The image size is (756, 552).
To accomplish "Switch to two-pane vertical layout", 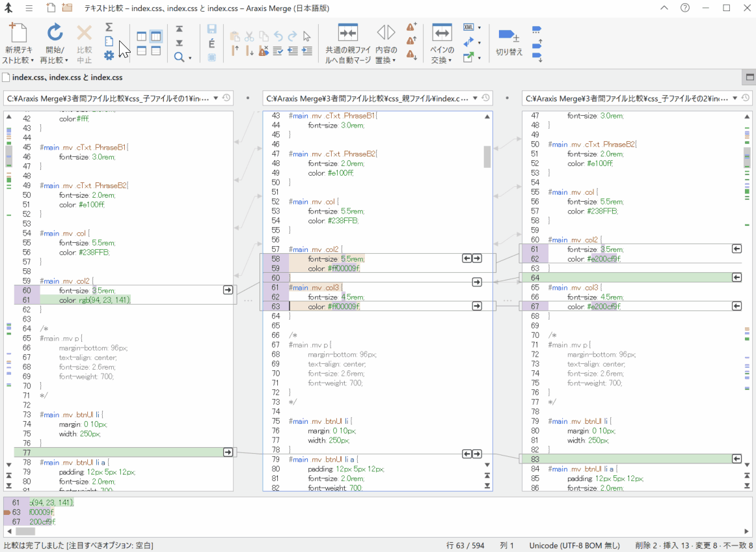I will 141,36.
